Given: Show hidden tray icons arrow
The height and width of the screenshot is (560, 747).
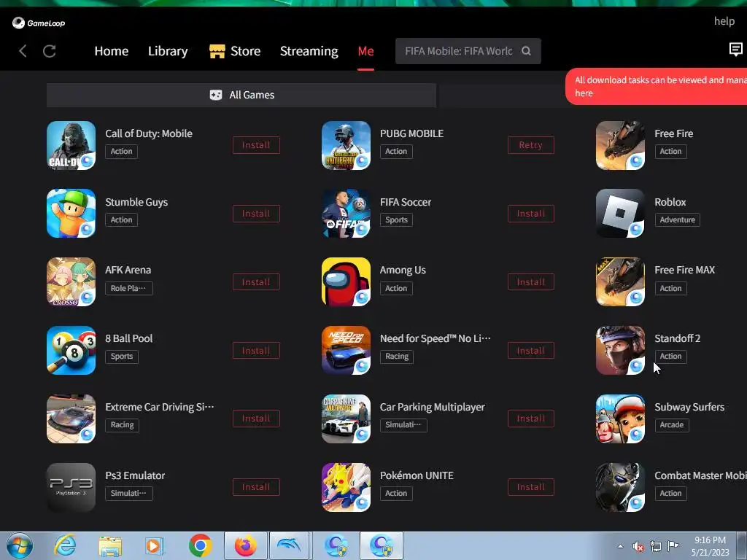Looking at the screenshot, I should 620,546.
